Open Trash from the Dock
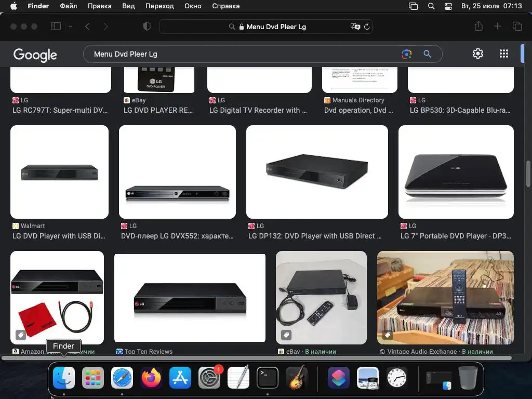This screenshot has width=532, height=399. click(468, 378)
